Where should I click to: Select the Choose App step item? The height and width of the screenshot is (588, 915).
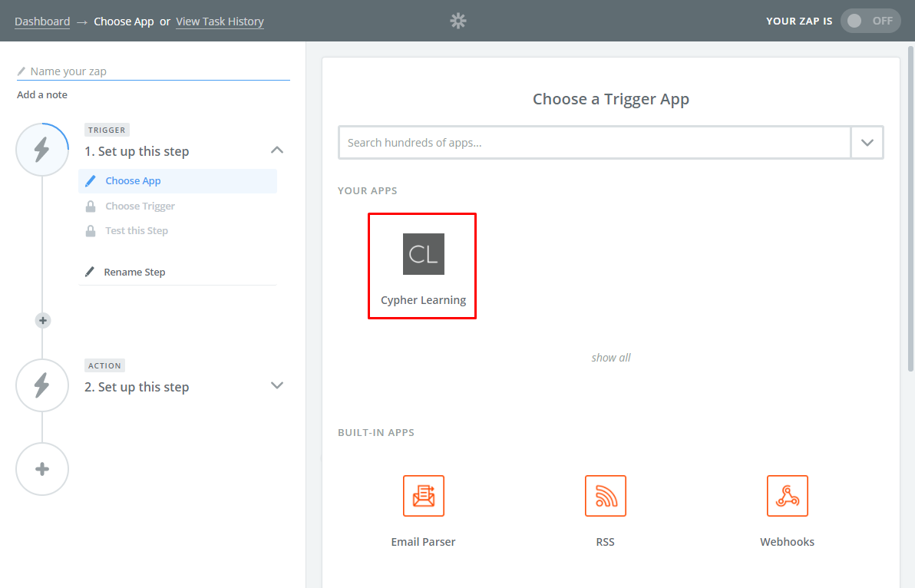point(177,181)
